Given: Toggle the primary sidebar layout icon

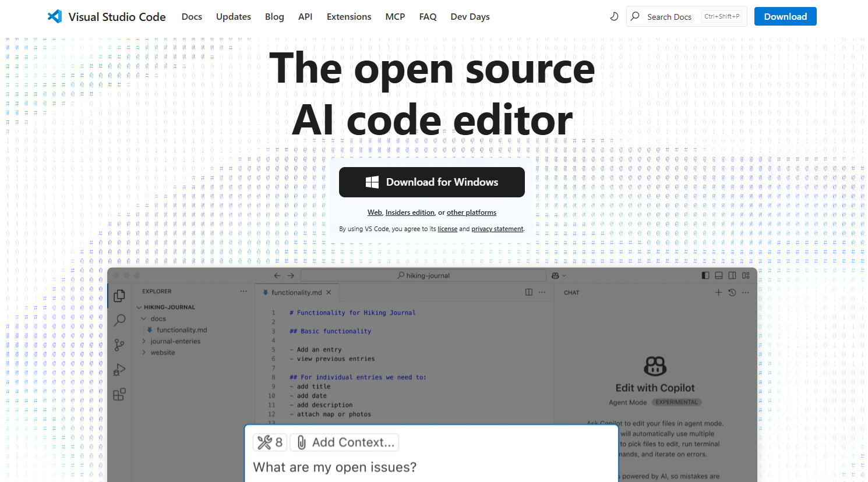Looking at the screenshot, I should [x=705, y=275].
